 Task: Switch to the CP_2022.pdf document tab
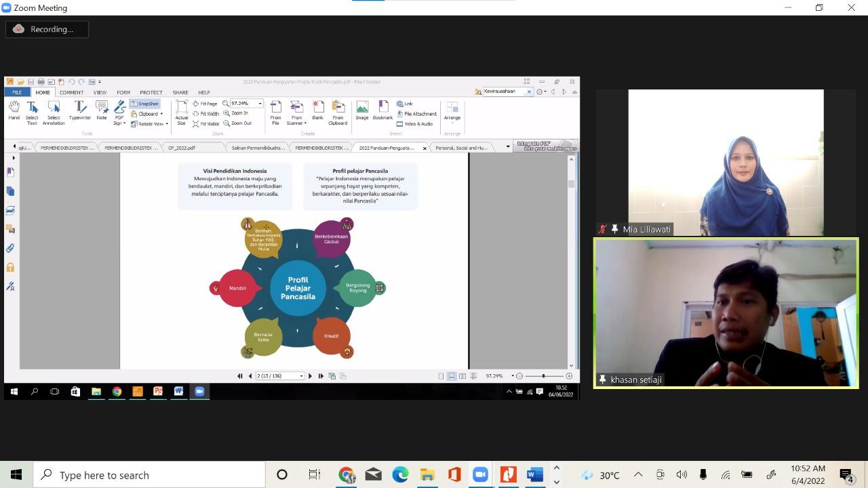(182, 147)
